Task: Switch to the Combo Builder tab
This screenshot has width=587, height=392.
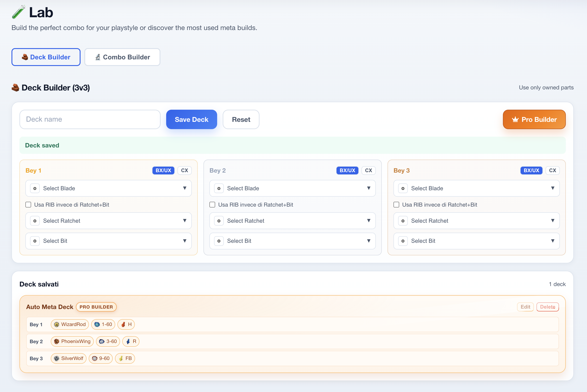Action: click(x=122, y=57)
